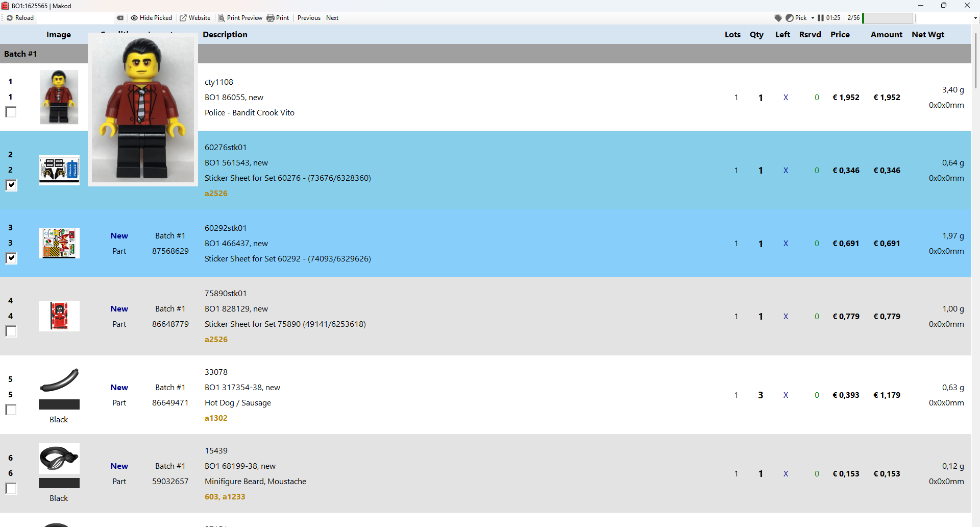Open Print Preview

tap(240, 18)
